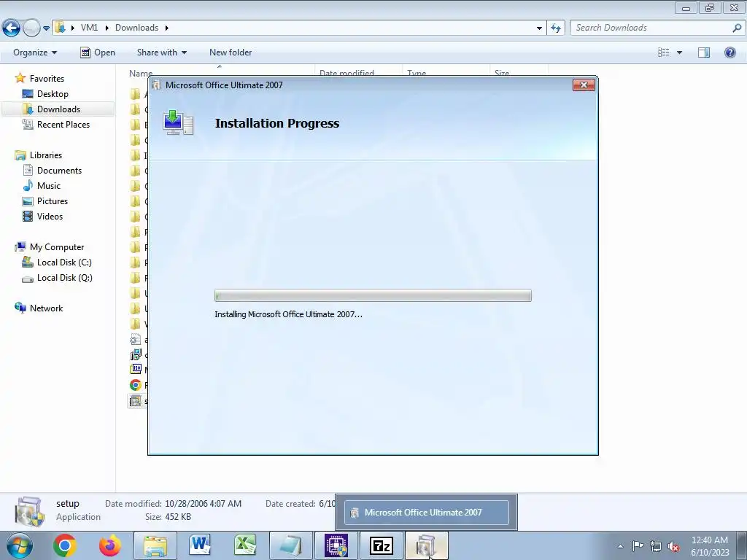The image size is (747, 560).
Task: Open Microsoft Word from the taskbar
Action: pos(200,545)
